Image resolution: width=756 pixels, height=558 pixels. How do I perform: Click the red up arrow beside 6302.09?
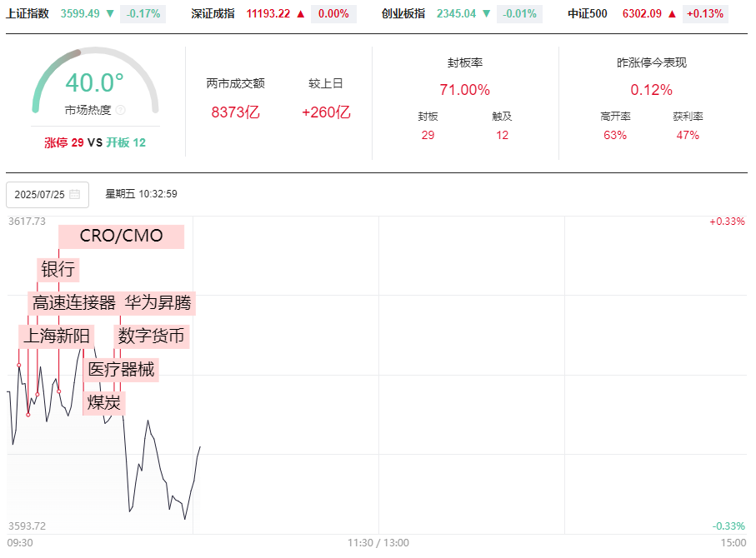point(672,13)
